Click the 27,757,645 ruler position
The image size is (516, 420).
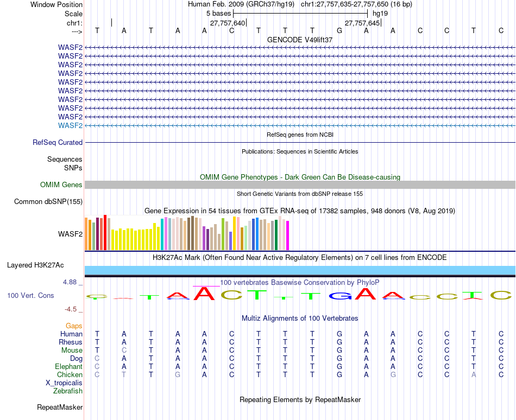[362, 23]
